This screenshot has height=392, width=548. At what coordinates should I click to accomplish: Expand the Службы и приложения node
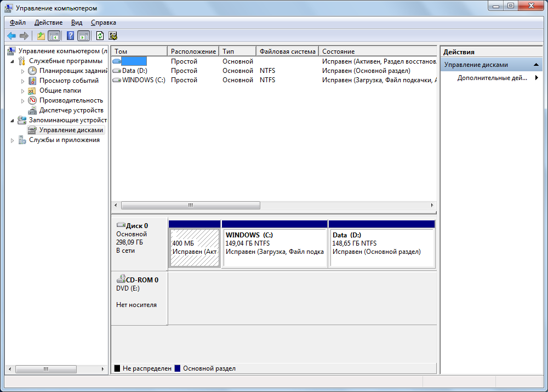tap(13, 140)
